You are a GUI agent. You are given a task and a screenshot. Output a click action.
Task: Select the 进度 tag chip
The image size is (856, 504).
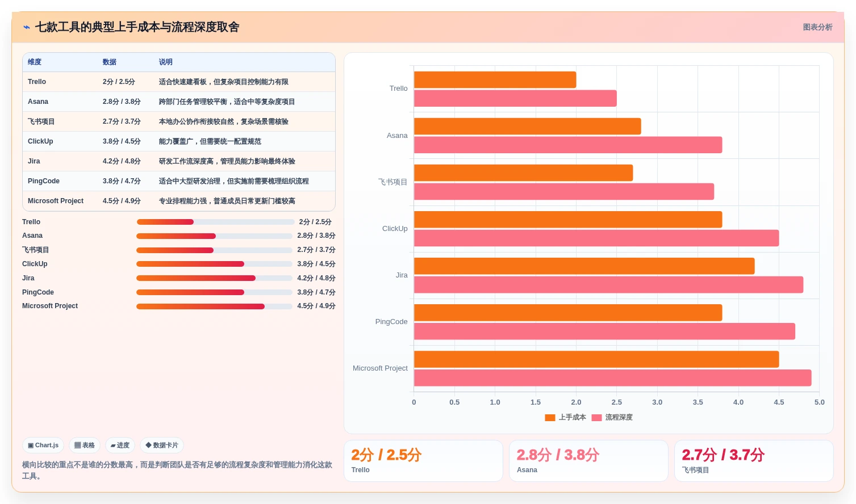point(120,446)
